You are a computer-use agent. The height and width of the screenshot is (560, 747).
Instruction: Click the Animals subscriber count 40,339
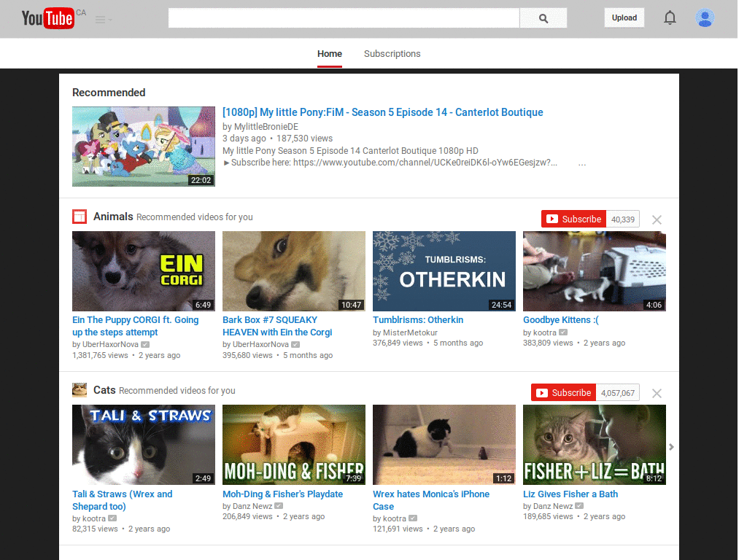(x=623, y=219)
